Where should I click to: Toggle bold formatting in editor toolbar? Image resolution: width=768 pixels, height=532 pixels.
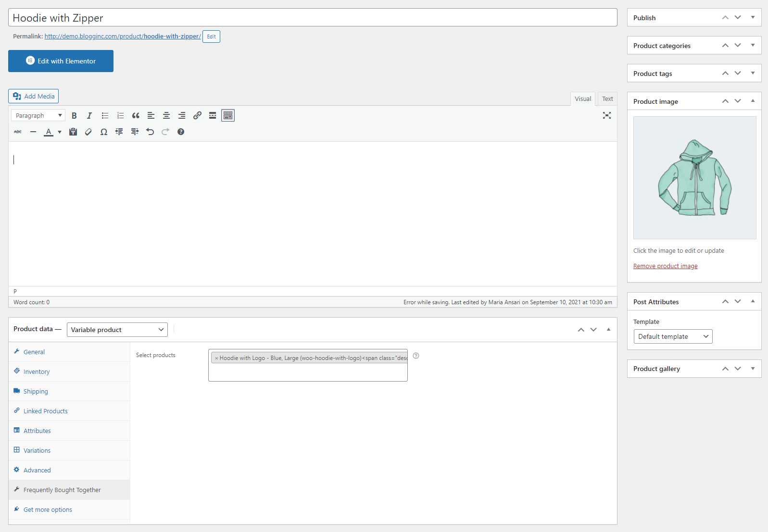(74, 115)
